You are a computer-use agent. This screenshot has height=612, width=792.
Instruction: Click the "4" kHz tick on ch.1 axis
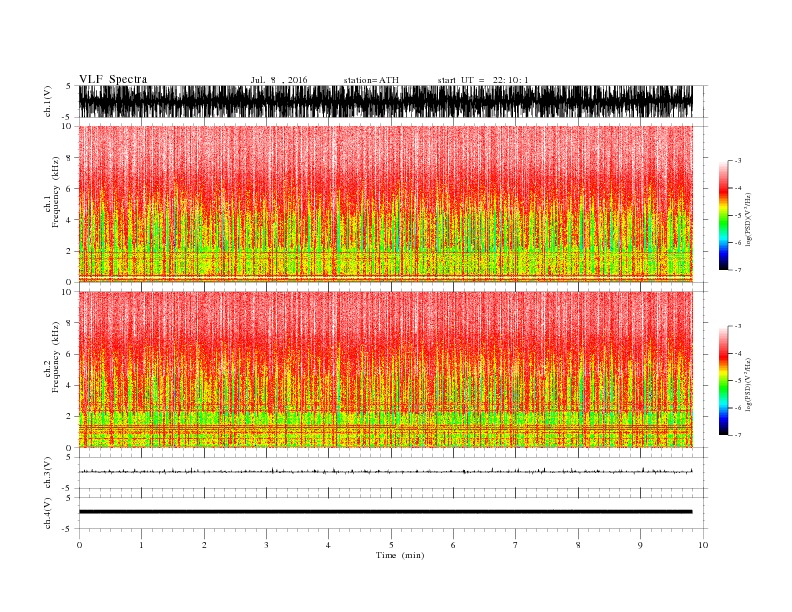tap(69, 220)
